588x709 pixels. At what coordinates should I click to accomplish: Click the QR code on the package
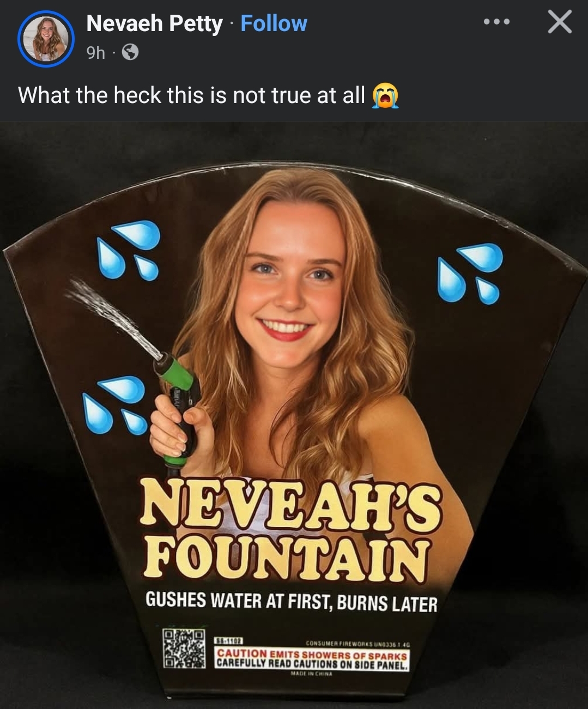[185, 649]
